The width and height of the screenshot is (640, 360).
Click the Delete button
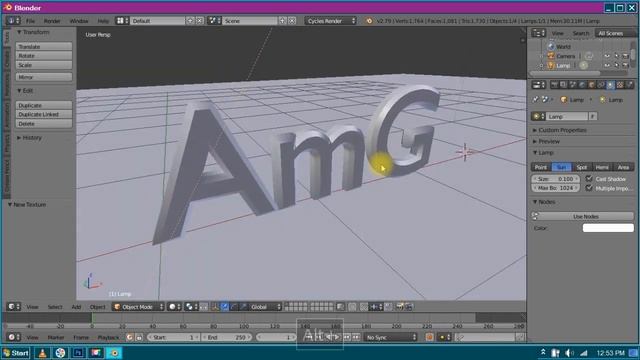[44, 124]
